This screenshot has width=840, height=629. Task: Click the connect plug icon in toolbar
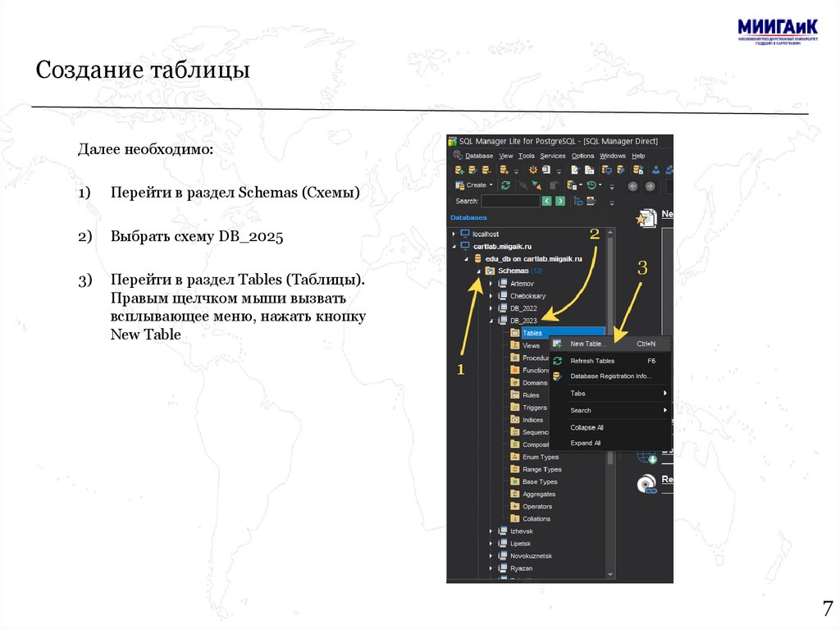pos(536,185)
